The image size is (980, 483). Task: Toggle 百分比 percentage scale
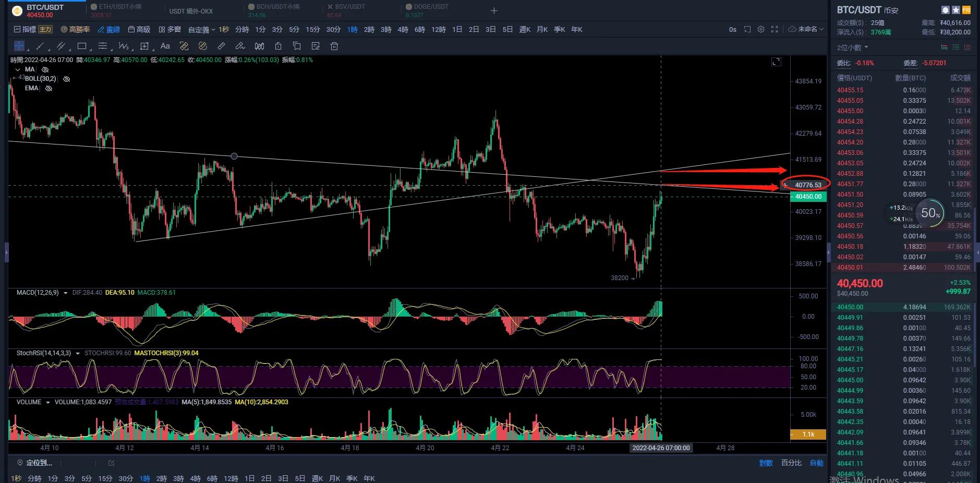point(791,463)
